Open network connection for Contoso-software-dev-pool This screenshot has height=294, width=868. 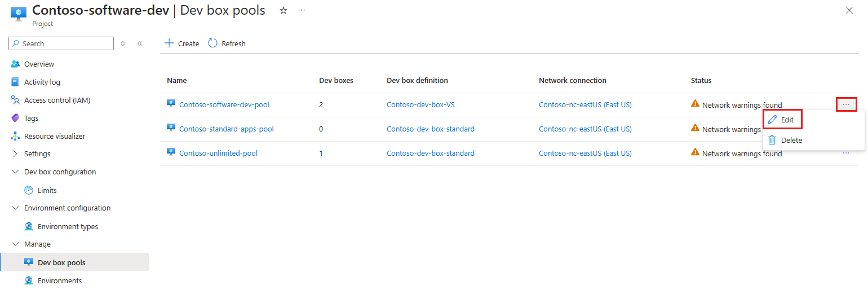pyautogui.click(x=585, y=104)
